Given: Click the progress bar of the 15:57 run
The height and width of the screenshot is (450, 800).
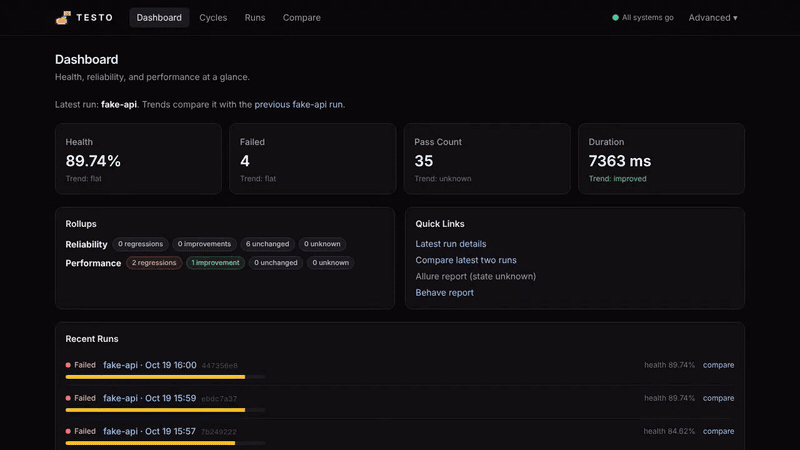Looking at the screenshot, I should 165,443.
